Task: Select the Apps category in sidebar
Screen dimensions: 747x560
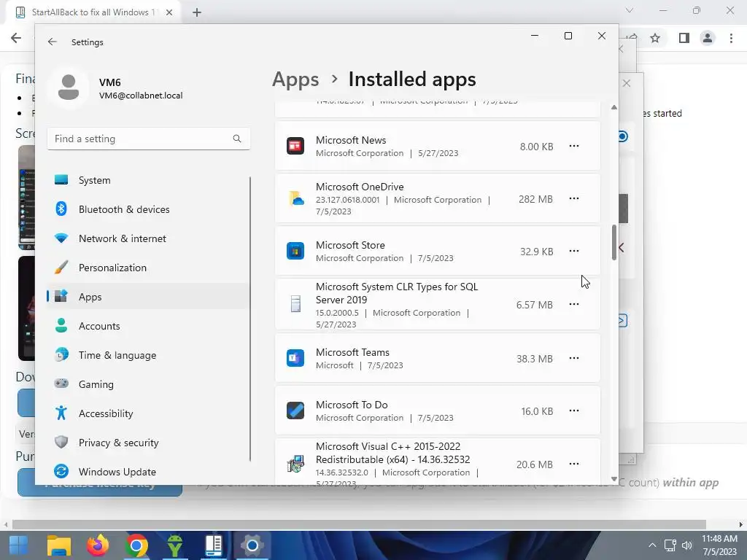Action: coord(147,297)
